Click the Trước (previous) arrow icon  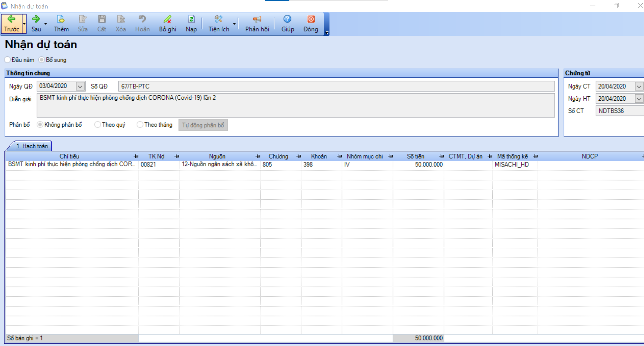point(12,19)
